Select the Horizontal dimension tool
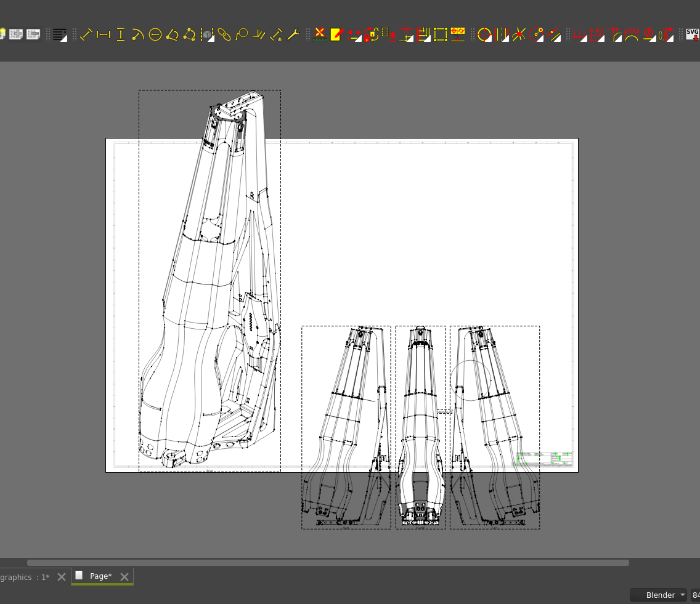700x604 pixels. pyautogui.click(x=103, y=34)
